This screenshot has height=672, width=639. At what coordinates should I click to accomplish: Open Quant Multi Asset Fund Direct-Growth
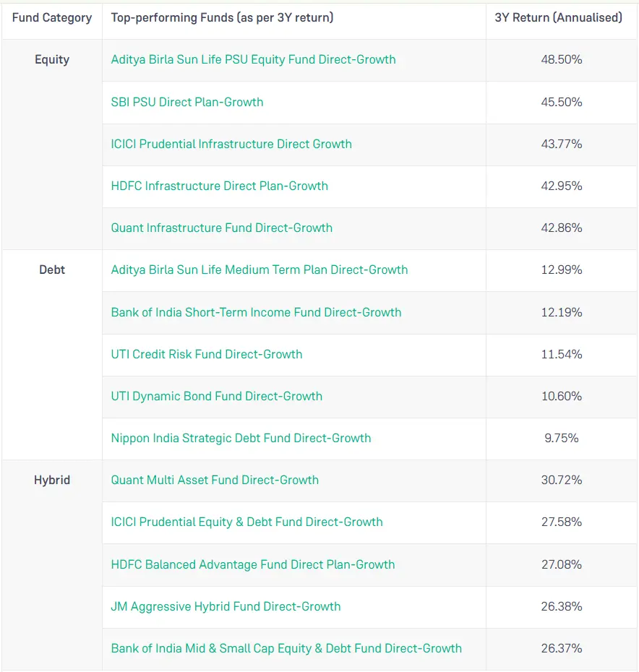pyautogui.click(x=215, y=480)
